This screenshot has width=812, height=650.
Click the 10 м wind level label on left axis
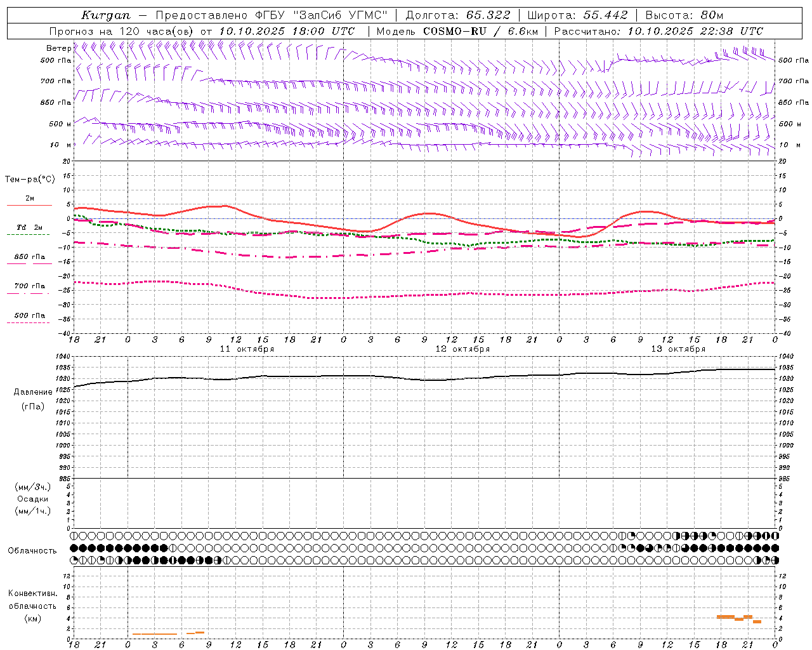click(60, 145)
